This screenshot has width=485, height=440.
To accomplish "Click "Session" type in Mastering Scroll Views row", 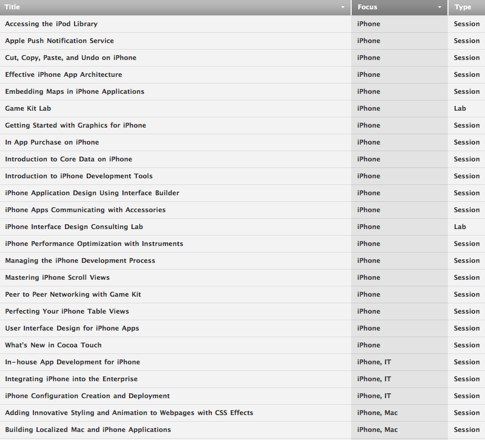I will tap(467, 277).
